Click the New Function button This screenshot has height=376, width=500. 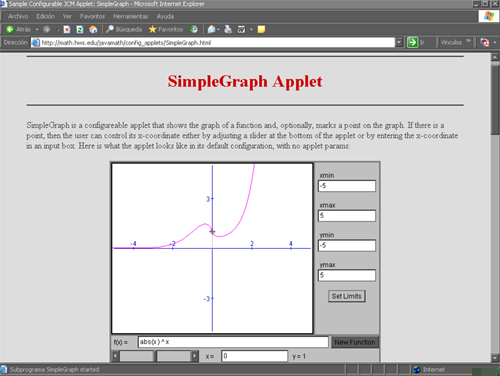coord(355,342)
